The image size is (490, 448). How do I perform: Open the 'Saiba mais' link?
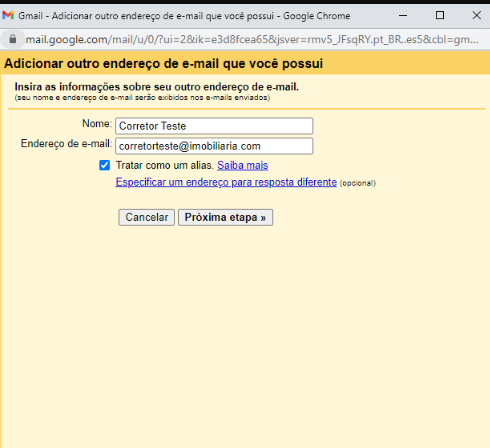click(x=243, y=165)
